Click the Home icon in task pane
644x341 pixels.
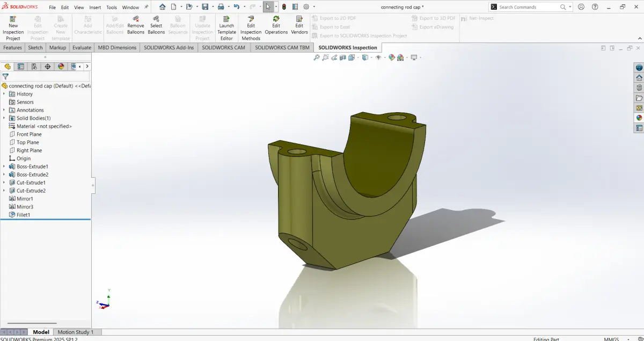coord(639,78)
